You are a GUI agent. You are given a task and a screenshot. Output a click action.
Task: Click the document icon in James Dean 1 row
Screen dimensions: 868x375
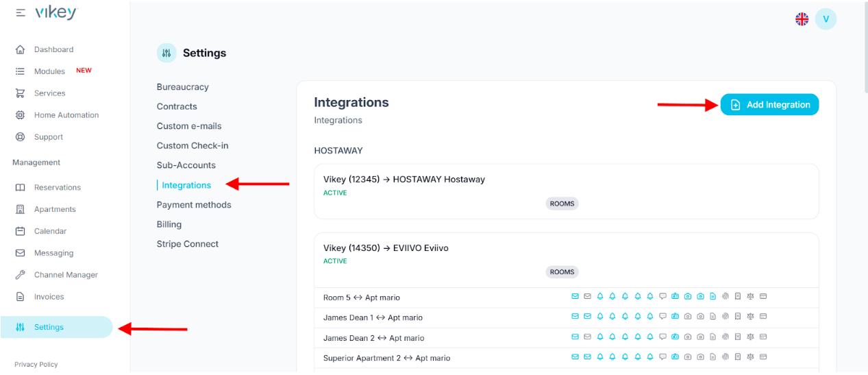click(712, 316)
